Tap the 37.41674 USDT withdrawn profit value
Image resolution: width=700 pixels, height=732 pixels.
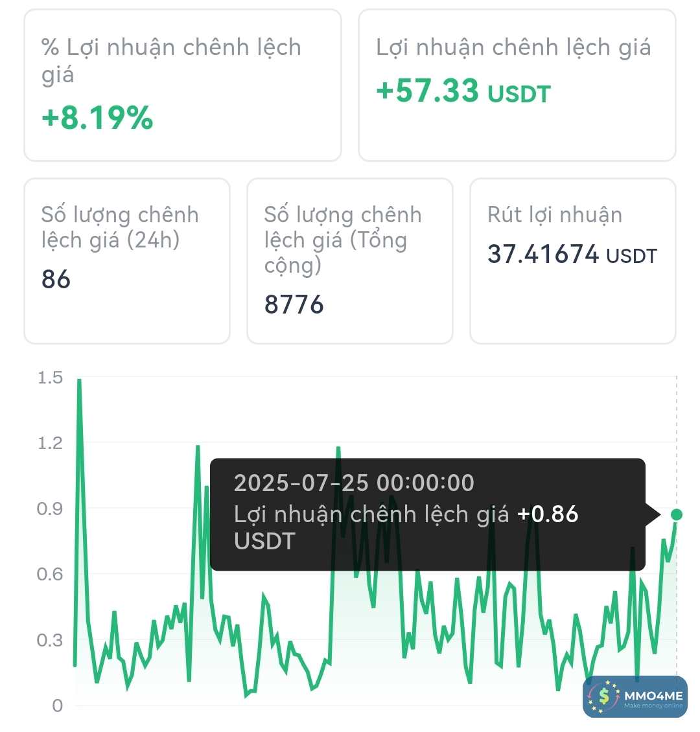[572, 255]
